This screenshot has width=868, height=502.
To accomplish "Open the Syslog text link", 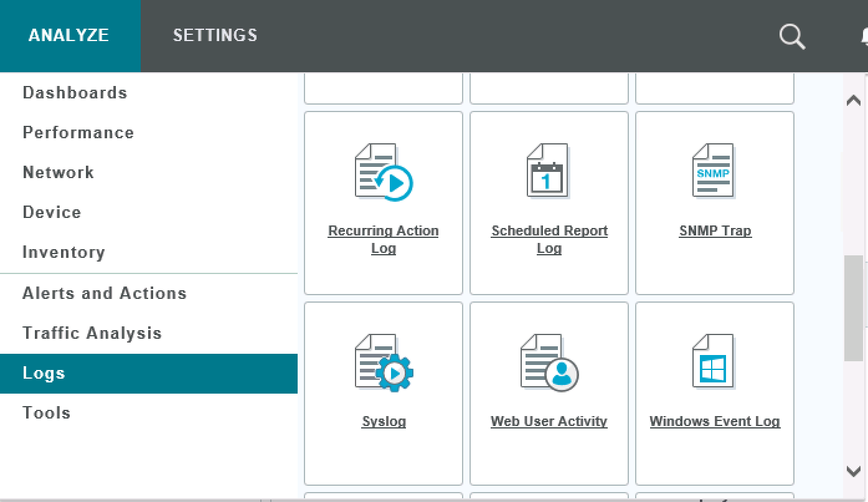I will pyautogui.click(x=384, y=422).
